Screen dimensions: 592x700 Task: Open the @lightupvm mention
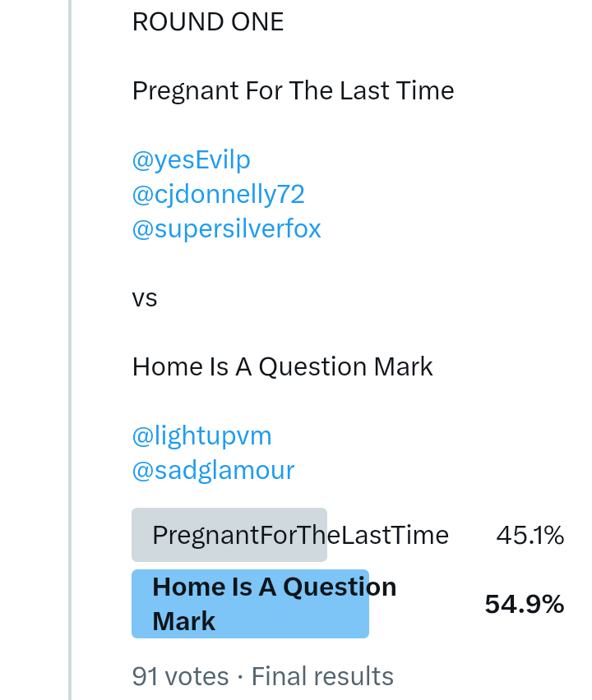[201, 435]
